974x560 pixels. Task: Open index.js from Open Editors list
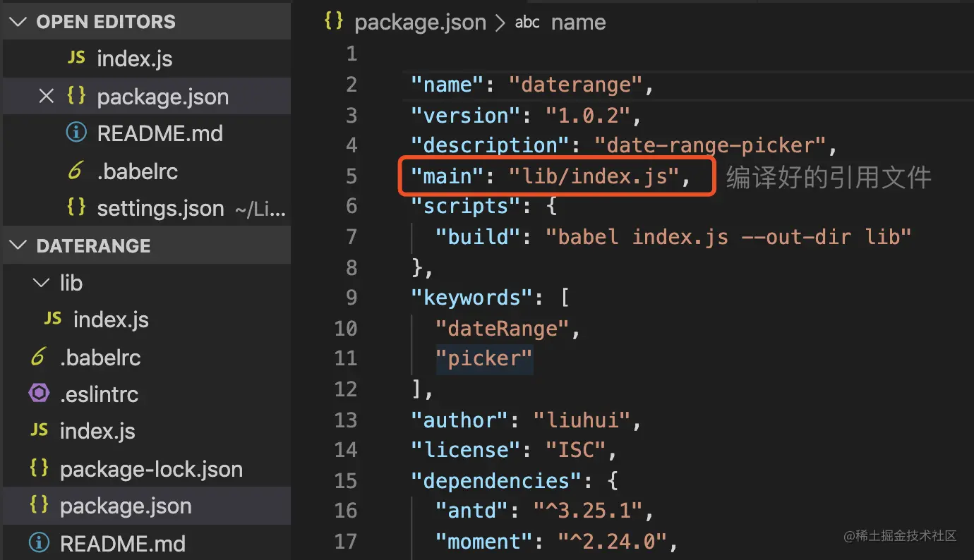pyautogui.click(x=135, y=59)
